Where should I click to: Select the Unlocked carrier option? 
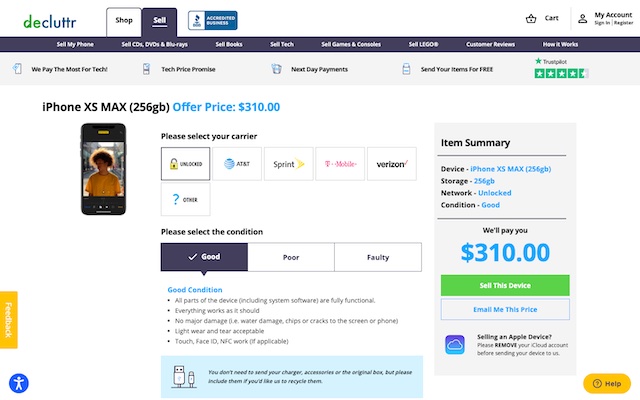(x=185, y=163)
